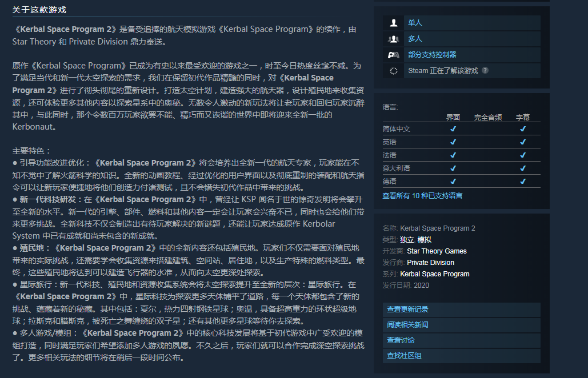
Task: Click the single-player person icon
Action: [x=393, y=23]
